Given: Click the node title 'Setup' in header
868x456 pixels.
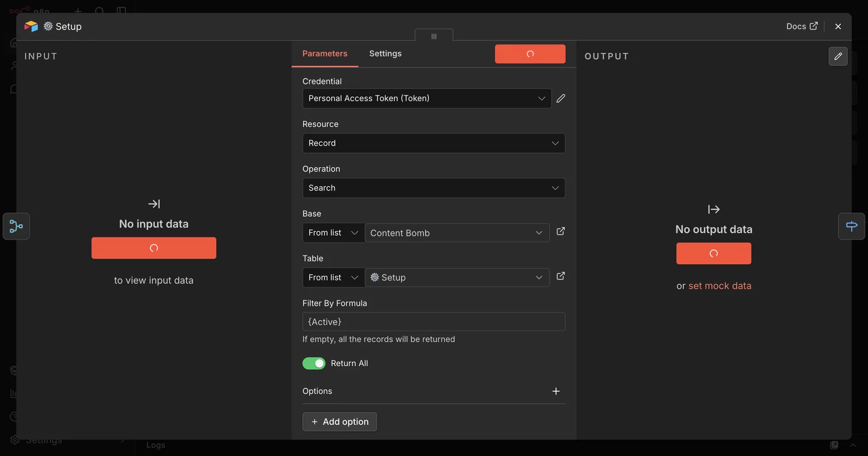Looking at the screenshot, I should [x=69, y=27].
